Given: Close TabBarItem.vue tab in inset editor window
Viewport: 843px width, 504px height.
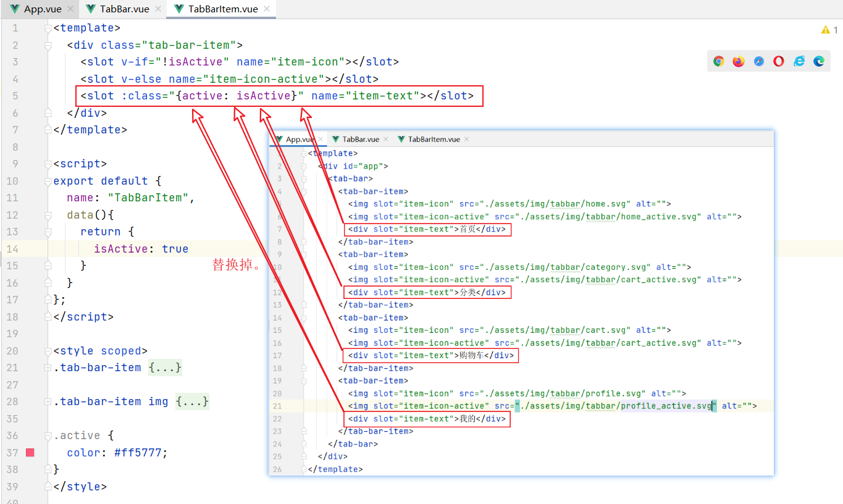Looking at the screenshot, I should 466,140.
